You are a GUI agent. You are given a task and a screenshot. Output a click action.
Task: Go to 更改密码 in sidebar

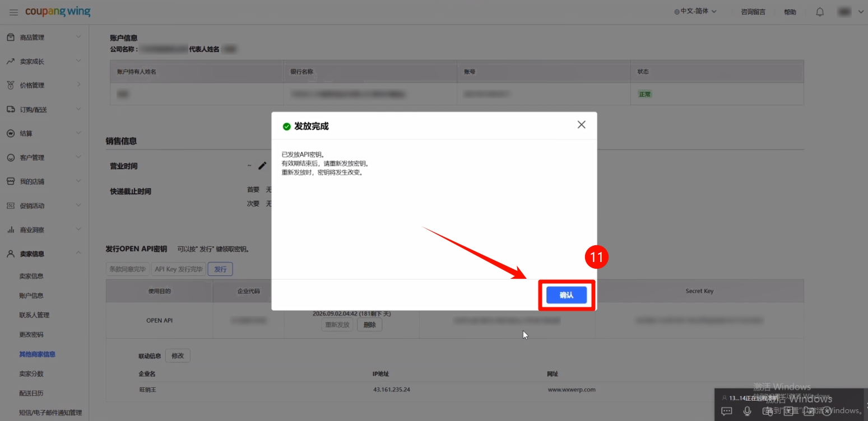(x=31, y=335)
